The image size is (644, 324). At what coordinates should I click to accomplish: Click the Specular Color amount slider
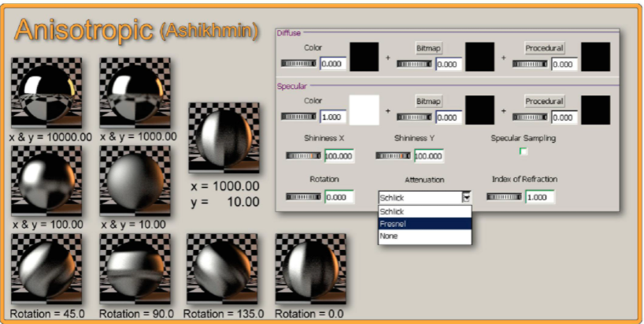[x=298, y=117]
